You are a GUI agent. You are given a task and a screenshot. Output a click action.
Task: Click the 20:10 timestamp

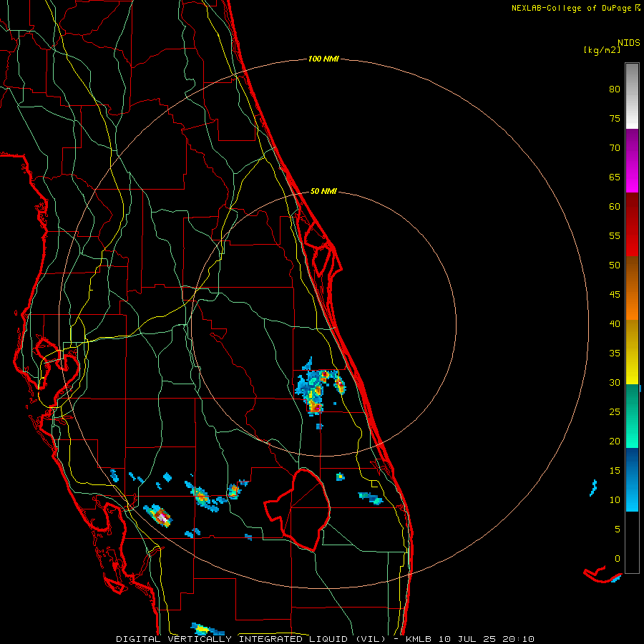[517, 639]
